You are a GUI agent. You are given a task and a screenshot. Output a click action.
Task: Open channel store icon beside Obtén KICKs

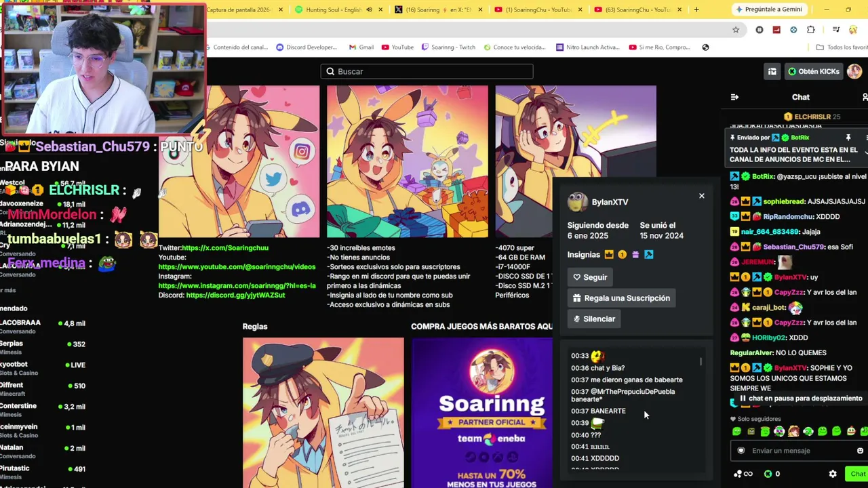772,71
